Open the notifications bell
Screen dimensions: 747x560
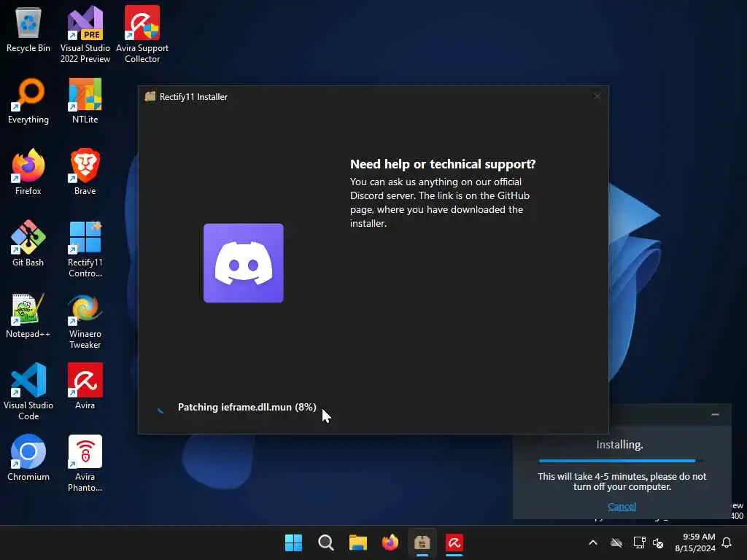pyautogui.click(x=727, y=542)
